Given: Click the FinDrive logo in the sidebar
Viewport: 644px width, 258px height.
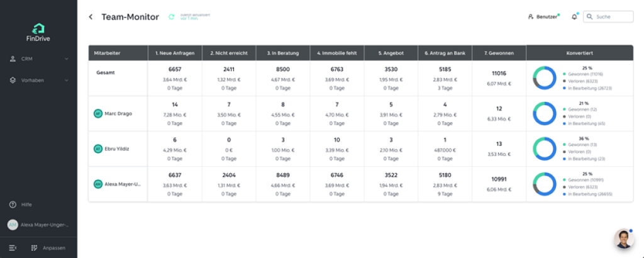Looking at the screenshot, I should (x=38, y=31).
